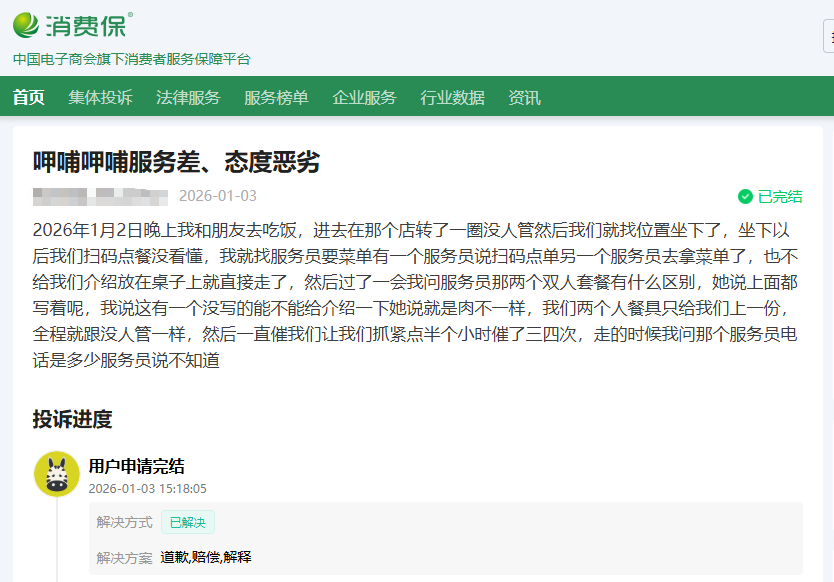Click the green check icon beside 已完结

click(x=745, y=196)
